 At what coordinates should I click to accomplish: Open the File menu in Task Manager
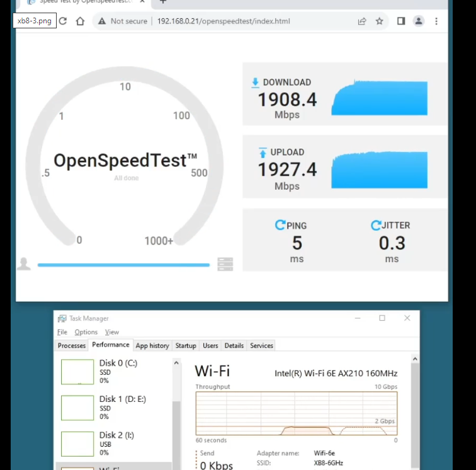(x=62, y=332)
